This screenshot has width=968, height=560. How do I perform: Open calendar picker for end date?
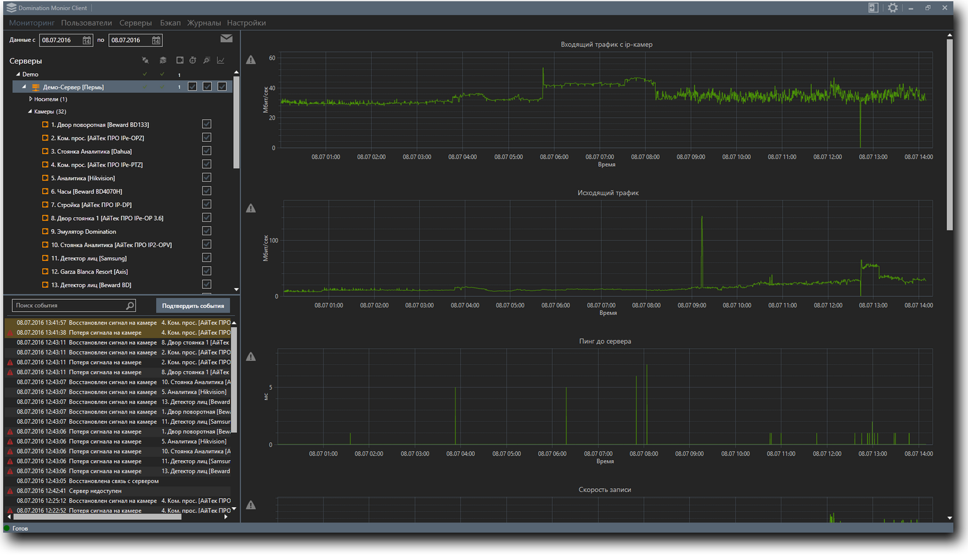click(x=156, y=40)
